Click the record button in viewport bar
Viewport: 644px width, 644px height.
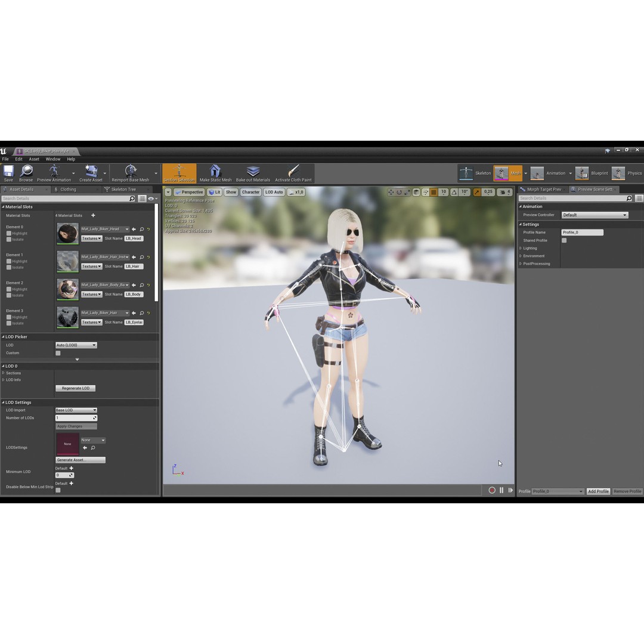click(x=491, y=490)
